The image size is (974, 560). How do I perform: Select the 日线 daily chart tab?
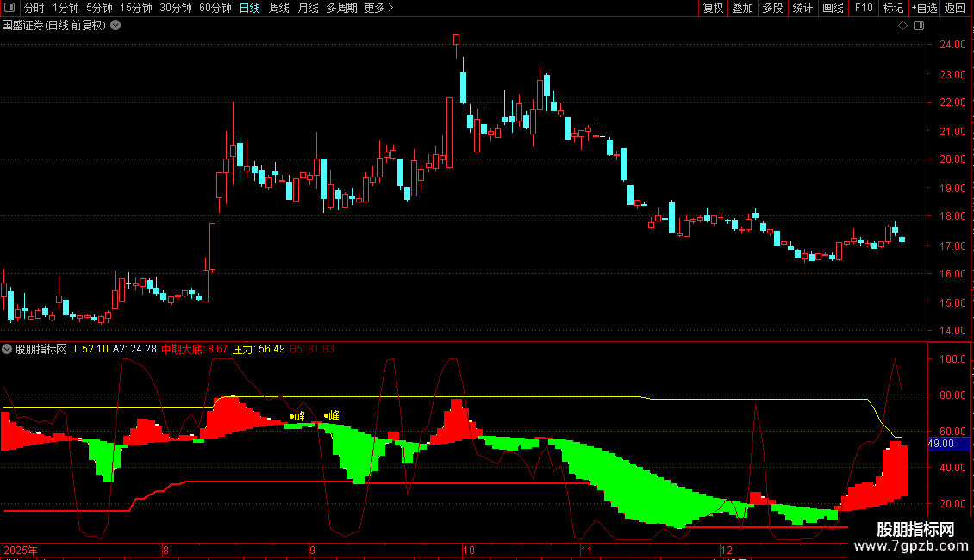coord(250,8)
